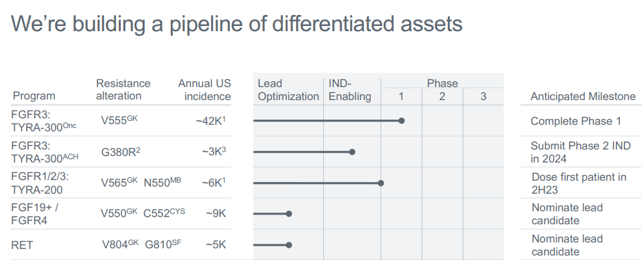Select the G380R resistance alteration entry

pos(121,151)
